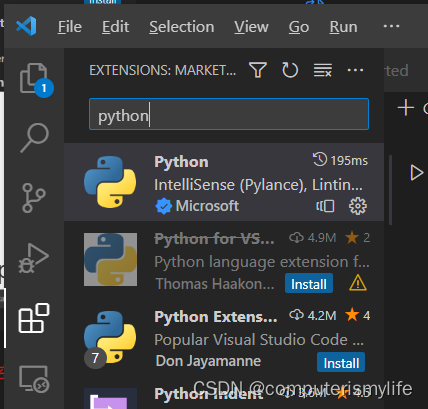Image resolution: width=428 pixels, height=409 pixels.
Task: Click Python extension remote sync icon
Action: [x=325, y=206]
